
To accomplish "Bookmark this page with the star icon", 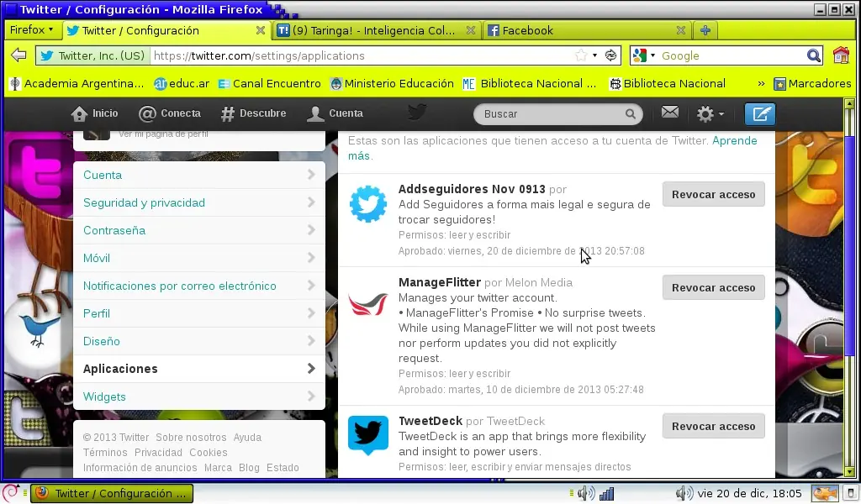I will pyautogui.click(x=580, y=55).
